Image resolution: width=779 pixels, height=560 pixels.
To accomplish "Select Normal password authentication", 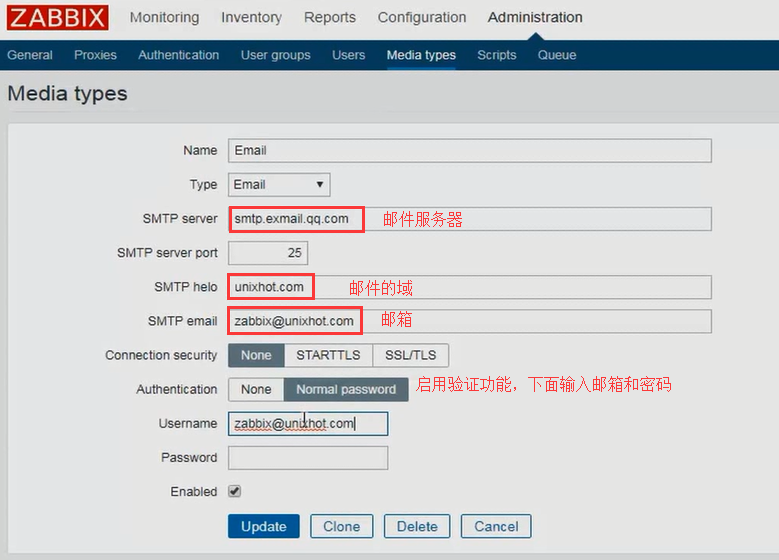I will click(346, 390).
